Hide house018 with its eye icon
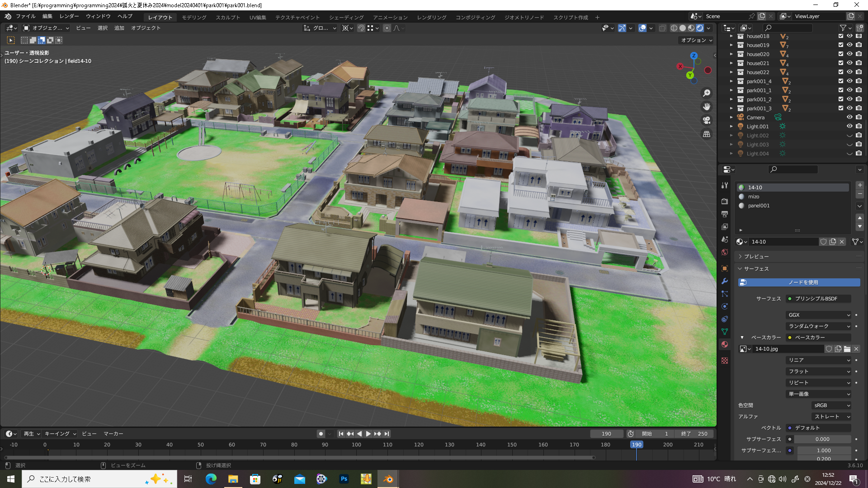Screen dimensions: 868x488 click(x=849, y=36)
